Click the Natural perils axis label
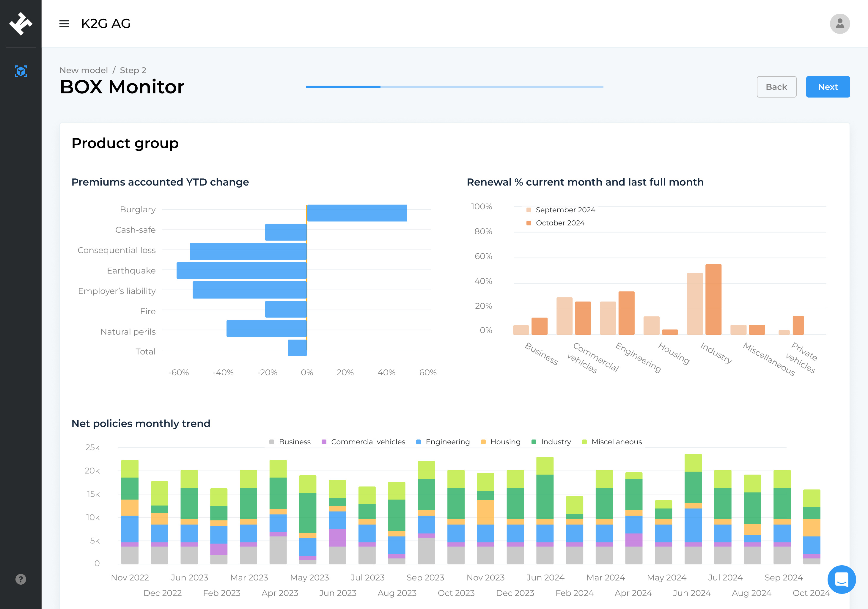This screenshot has width=868, height=609. coord(128,332)
